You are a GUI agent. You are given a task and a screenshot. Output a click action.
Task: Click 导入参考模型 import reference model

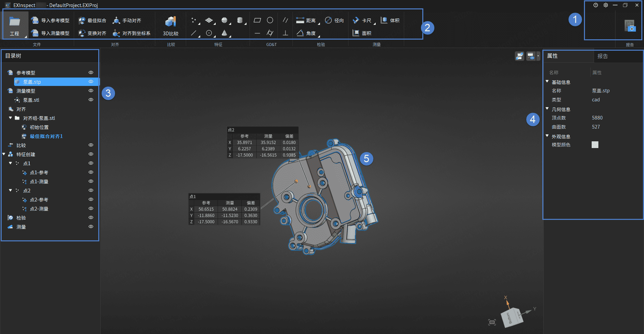click(50, 20)
